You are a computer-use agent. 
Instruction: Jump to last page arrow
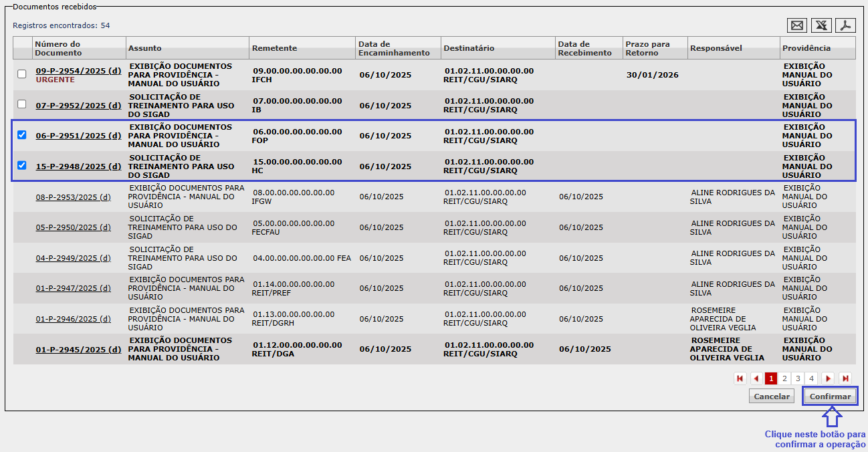pos(845,378)
